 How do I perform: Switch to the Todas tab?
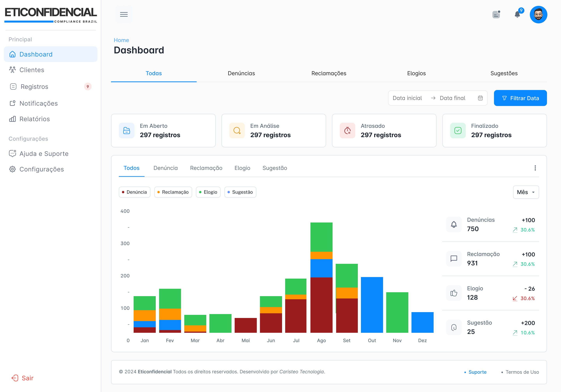154,73
